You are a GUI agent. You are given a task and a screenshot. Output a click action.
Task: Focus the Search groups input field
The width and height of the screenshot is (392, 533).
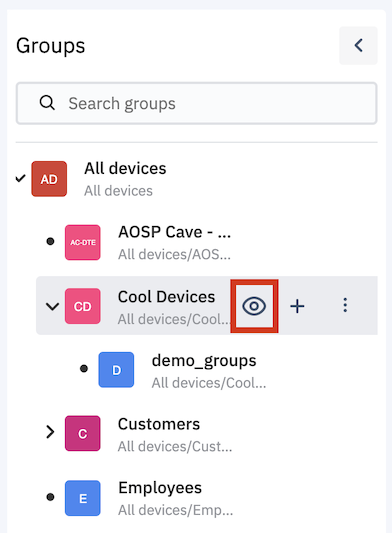[x=197, y=103]
